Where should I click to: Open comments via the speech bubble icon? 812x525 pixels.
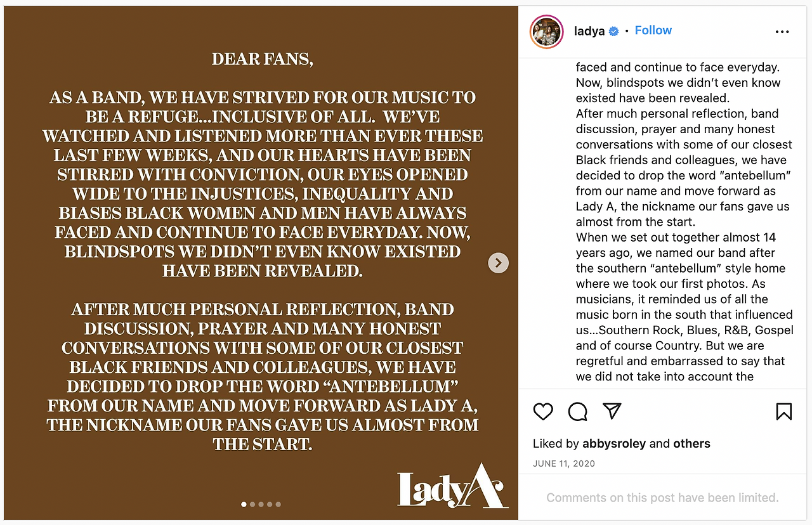click(577, 412)
